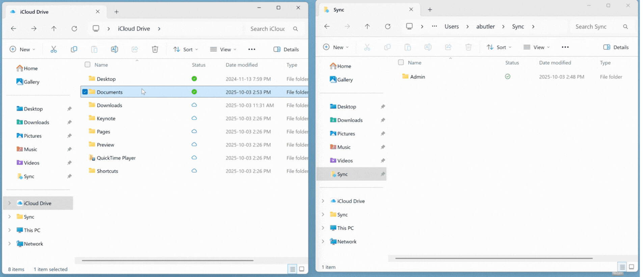Click the Copy icon in iCloud Drive toolbar
Screen dimensions: 644x277
74,50
